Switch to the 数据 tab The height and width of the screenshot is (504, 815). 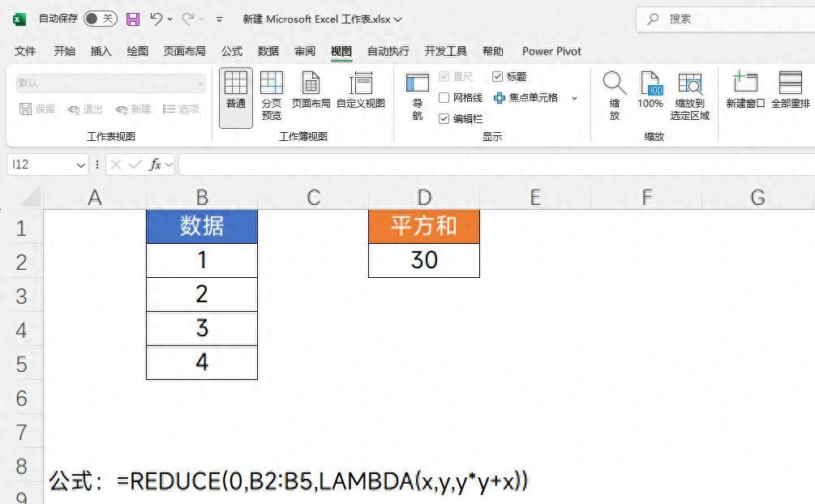[268, 51]
